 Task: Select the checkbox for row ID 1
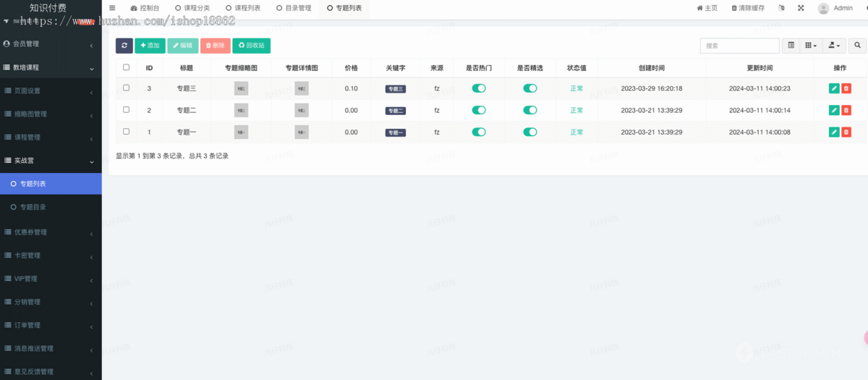[x=127, y=132]
